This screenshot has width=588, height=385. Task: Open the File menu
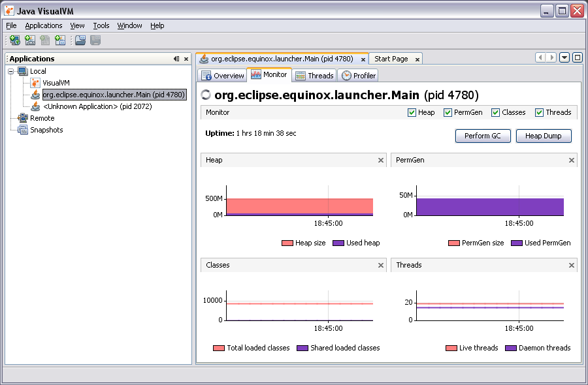pos(11,25)
